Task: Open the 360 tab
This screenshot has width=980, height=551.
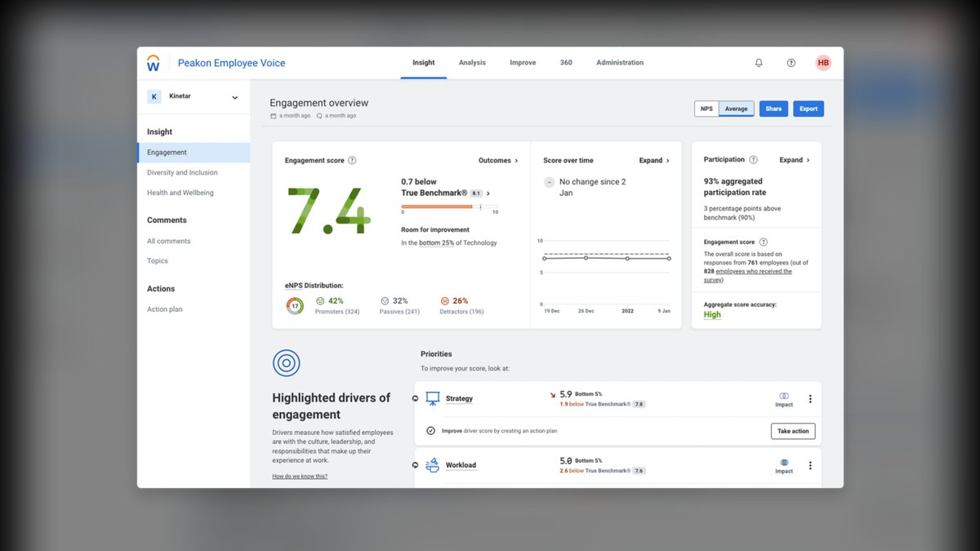Action: 566,63
